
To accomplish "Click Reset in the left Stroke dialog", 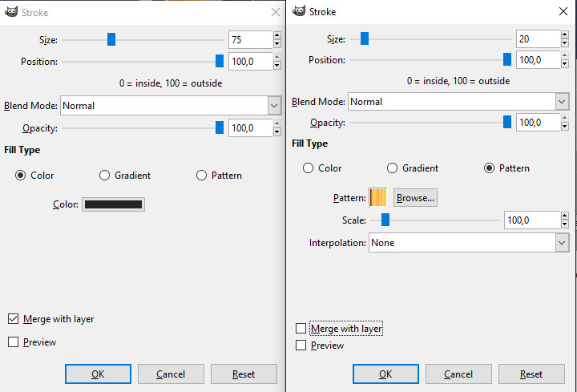I will pos(244,374).
